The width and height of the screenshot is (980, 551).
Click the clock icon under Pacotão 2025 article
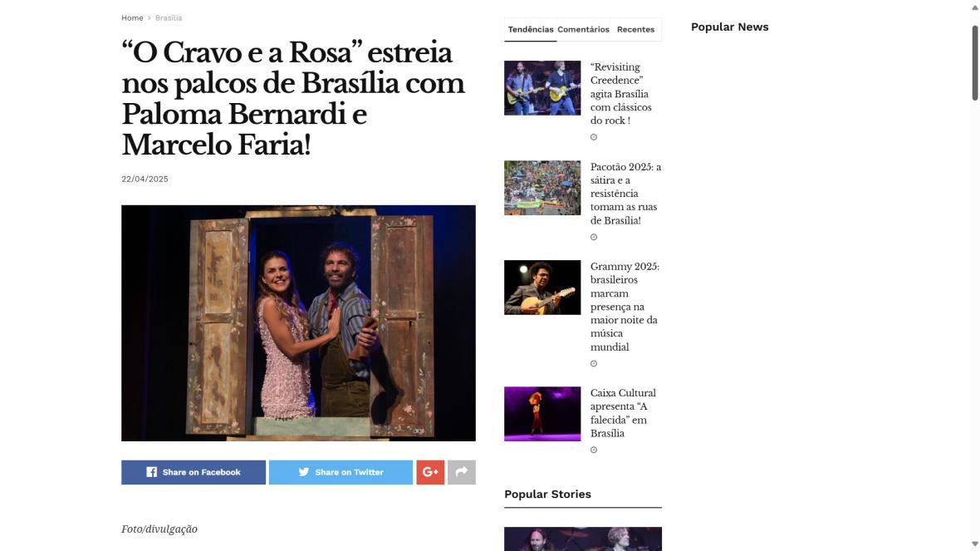(594, 237)
